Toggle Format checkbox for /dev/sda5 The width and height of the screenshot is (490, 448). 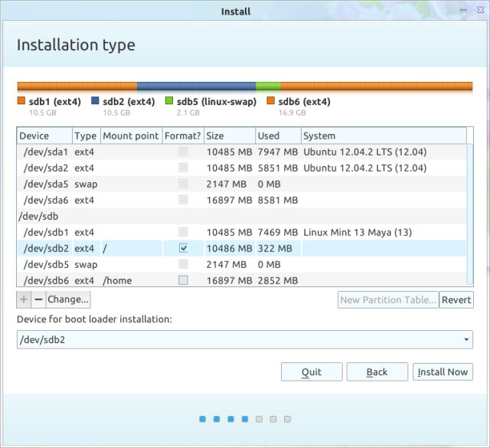[x=183, y=184]
